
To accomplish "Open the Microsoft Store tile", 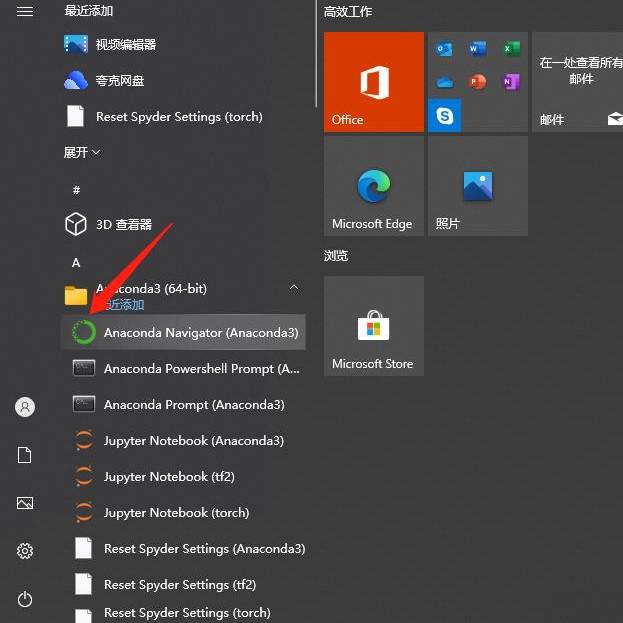I will click(x=374, y=326).
